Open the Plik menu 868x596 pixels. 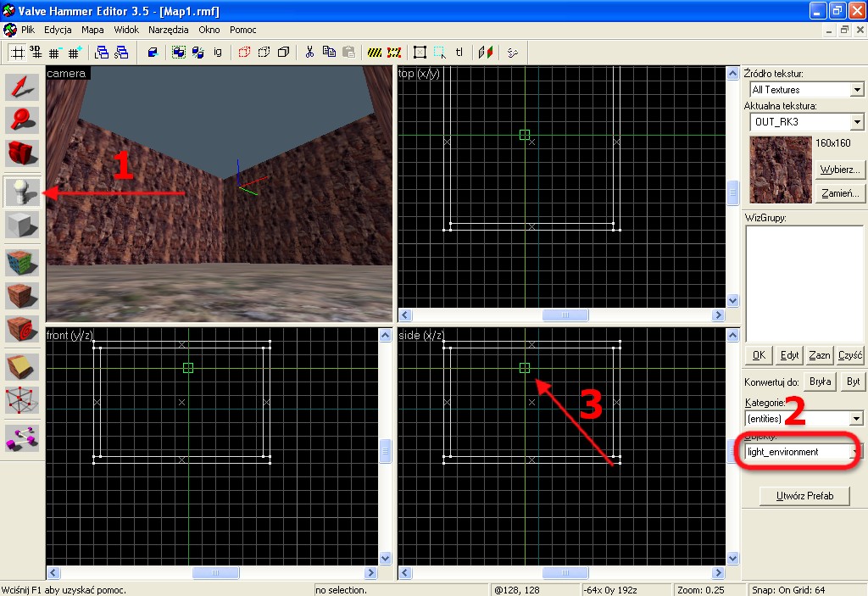point(28,30)
